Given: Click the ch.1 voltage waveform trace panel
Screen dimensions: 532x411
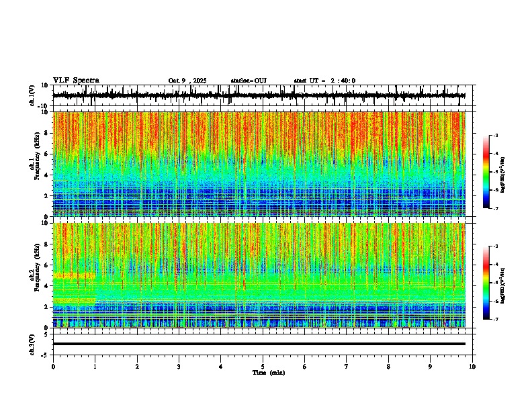Looking at the screenshot, I should pyautogui.click(x=264, y=95).
